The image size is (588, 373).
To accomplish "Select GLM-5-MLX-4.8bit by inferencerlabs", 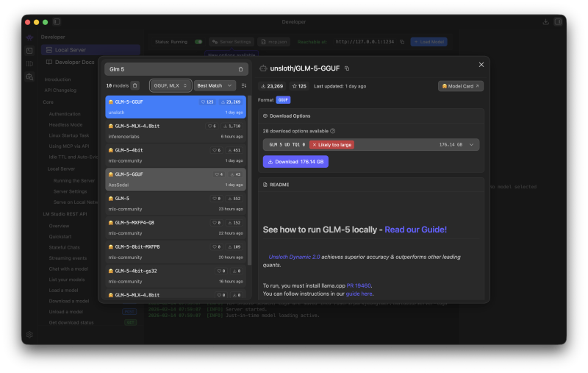I will [x=175, y=131].
